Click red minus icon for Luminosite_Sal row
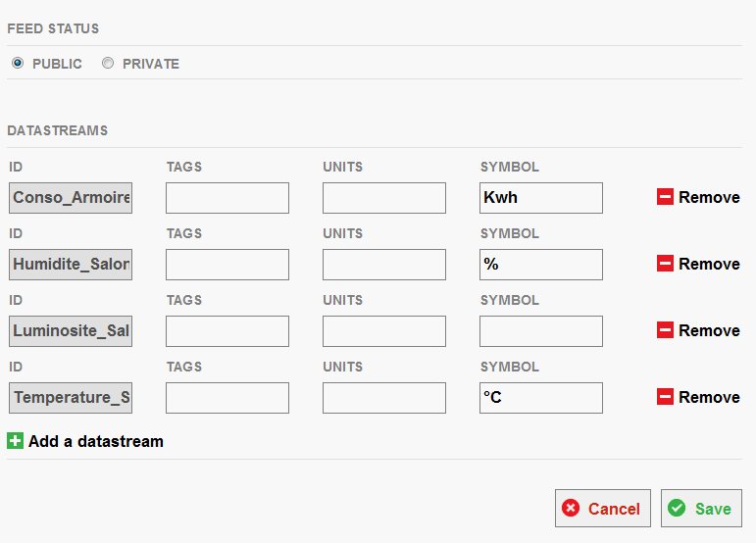Viewport: 756px width, 543px height. (x=665, y=330)
